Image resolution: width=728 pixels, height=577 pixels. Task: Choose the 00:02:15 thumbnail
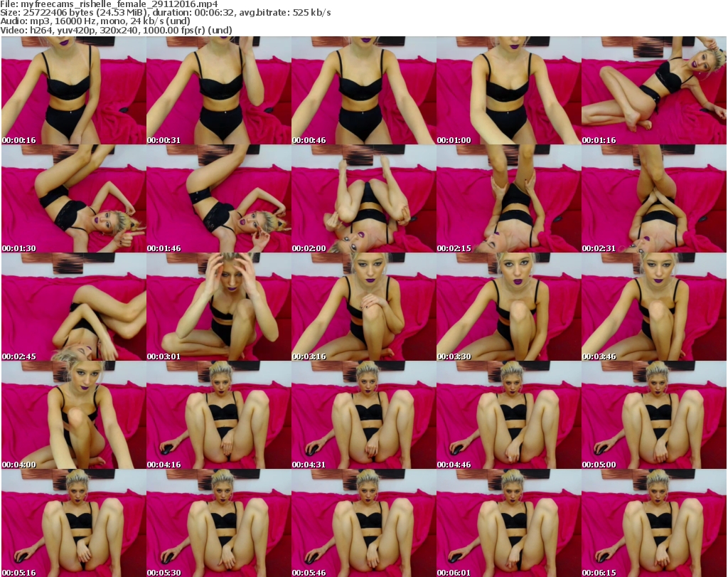[509, 198]
